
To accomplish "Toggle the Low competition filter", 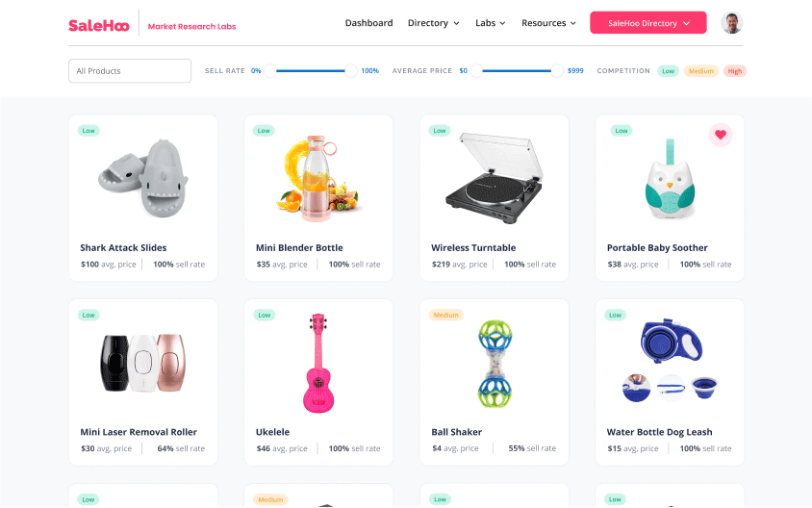I will [668, 71].
